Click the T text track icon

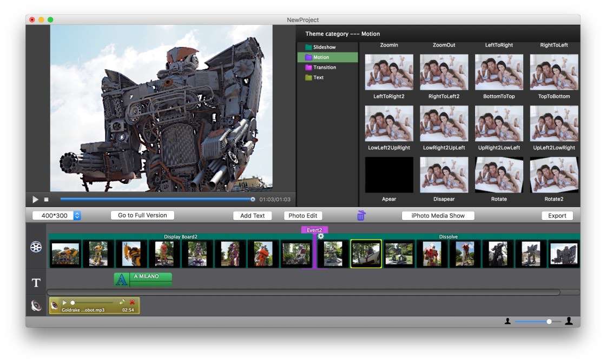(x=36, y=283)
